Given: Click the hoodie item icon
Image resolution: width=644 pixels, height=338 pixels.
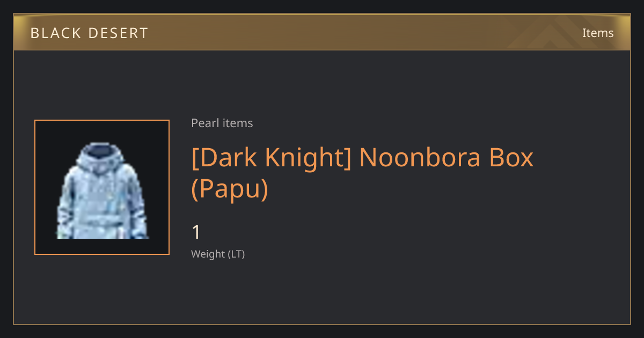Looking at the screenshot, I should point(102,190).
